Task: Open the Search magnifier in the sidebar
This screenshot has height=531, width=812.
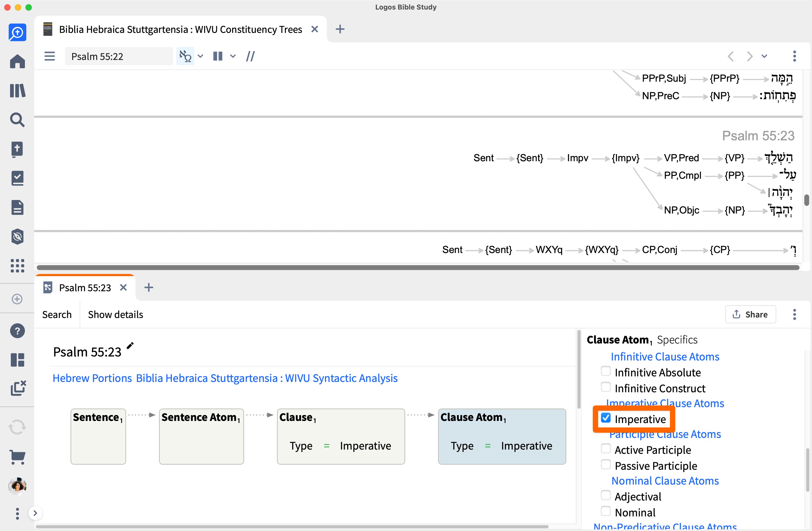Action: [17, 120]
